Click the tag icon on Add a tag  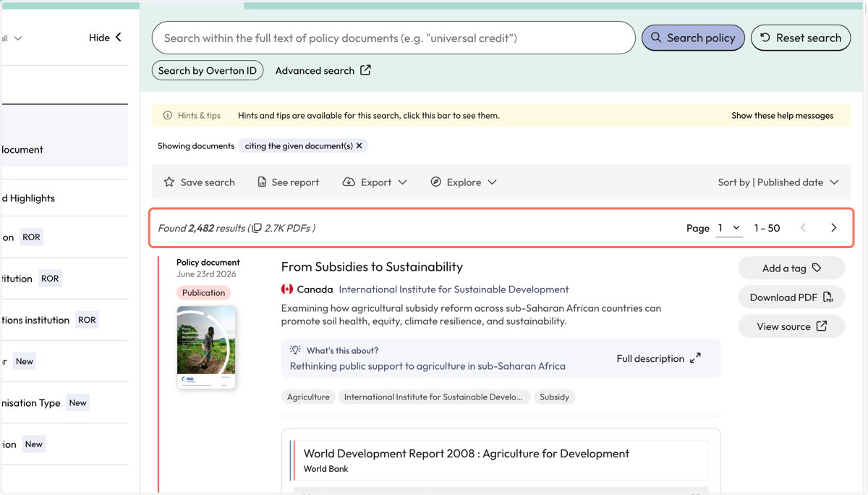tap(817, 268)
